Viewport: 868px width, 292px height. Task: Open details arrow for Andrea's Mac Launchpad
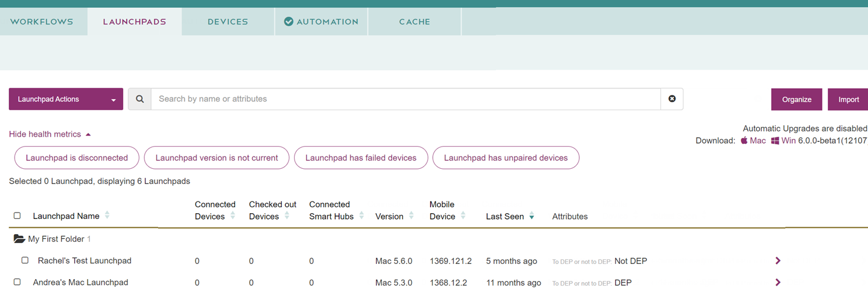tap(778, 283)
